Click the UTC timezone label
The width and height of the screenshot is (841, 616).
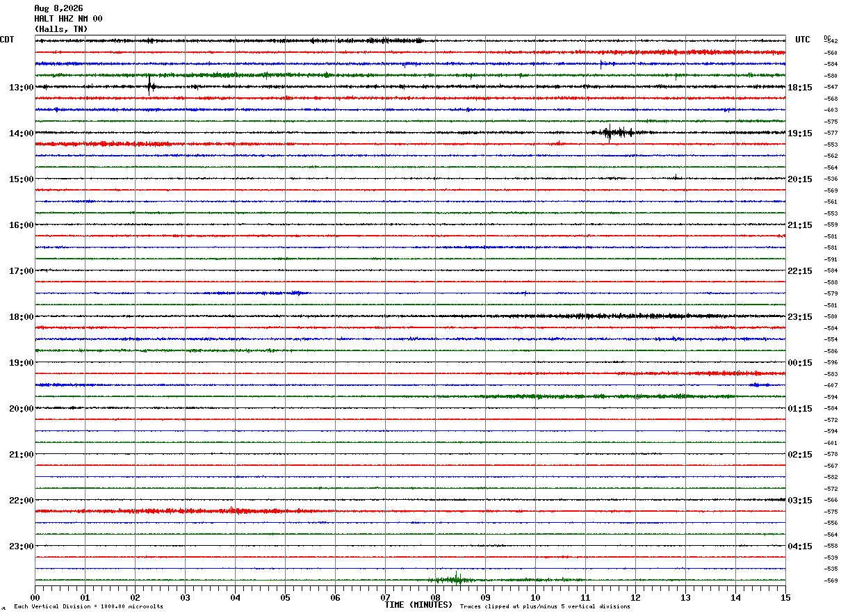[803, 40]
